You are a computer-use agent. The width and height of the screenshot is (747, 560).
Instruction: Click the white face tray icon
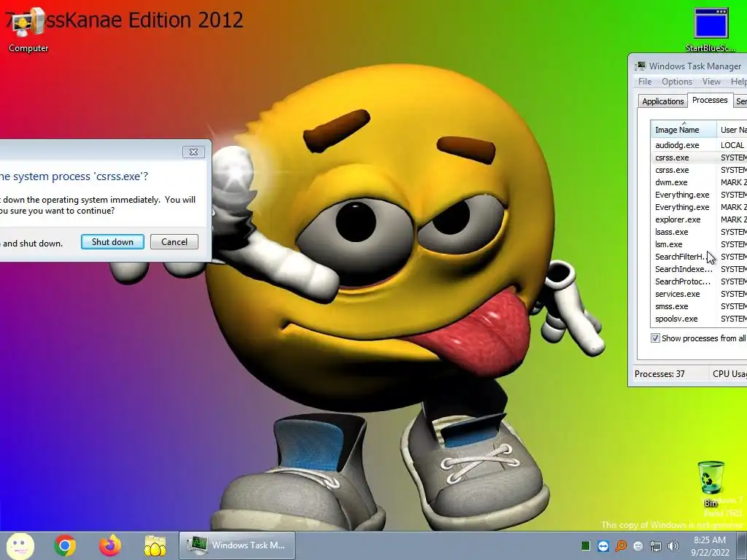pos(638,546)
